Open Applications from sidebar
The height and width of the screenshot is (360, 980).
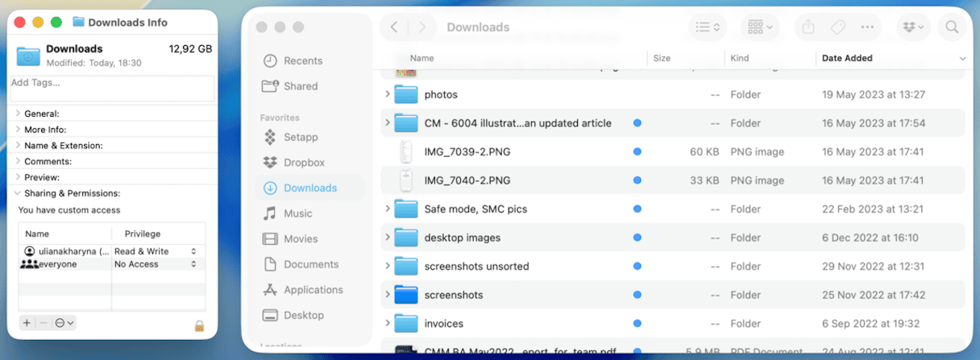(x=313, y=290)
